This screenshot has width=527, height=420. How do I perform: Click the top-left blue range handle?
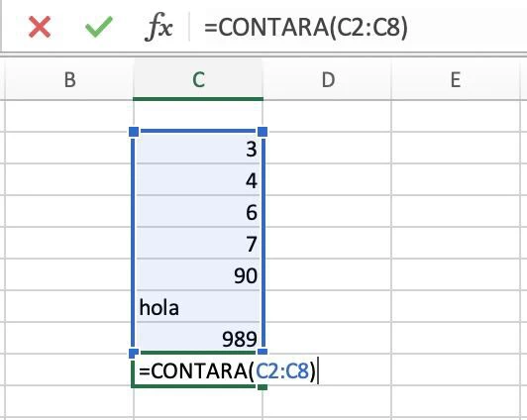coord(134,132)
